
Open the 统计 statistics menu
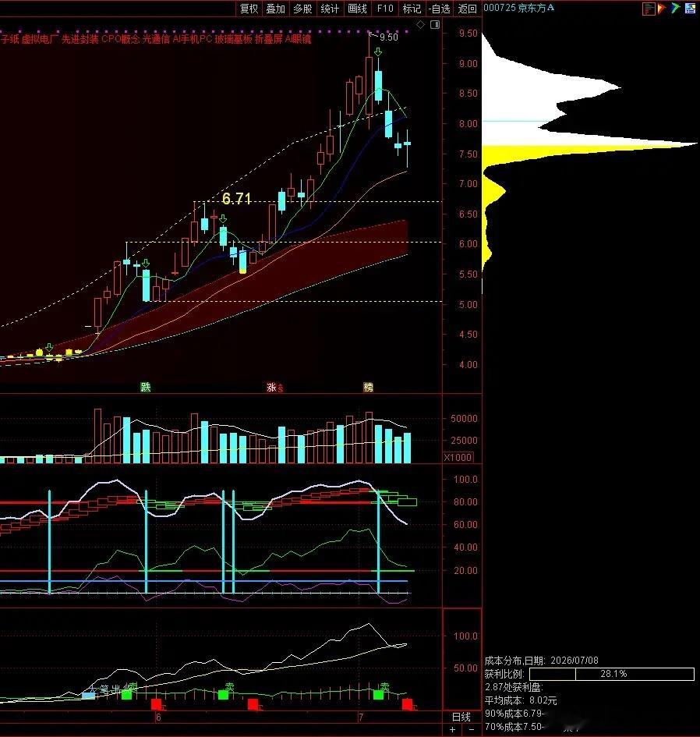[x=330, y=9]
